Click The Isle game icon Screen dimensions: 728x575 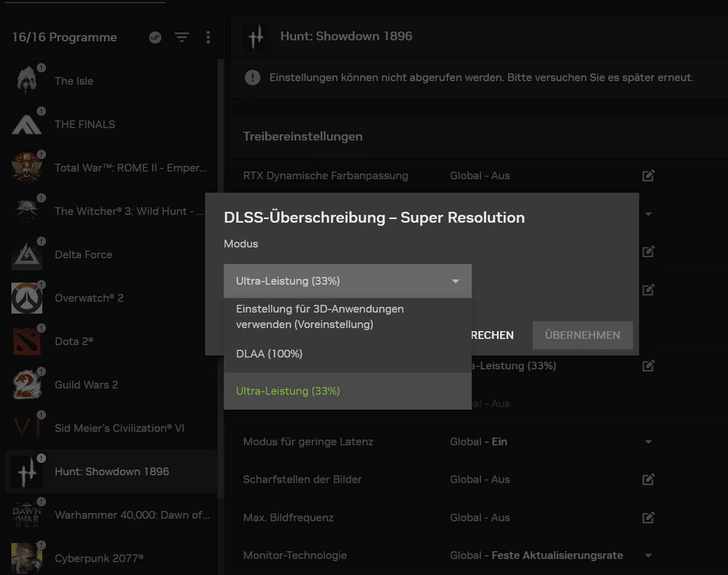27,81
